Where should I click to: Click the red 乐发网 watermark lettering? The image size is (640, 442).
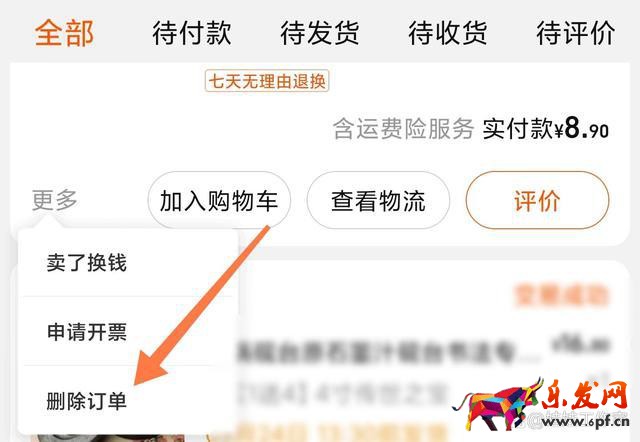(x=584, y=395)
